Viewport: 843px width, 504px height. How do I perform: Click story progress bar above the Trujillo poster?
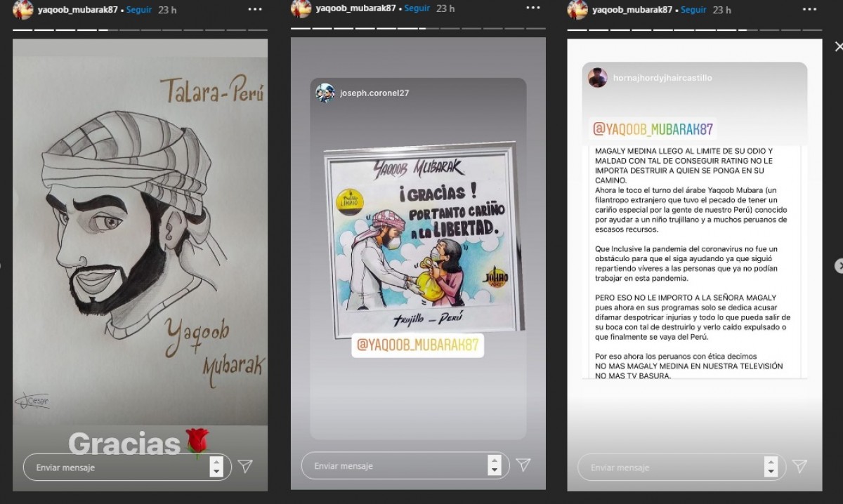[418, 28]
